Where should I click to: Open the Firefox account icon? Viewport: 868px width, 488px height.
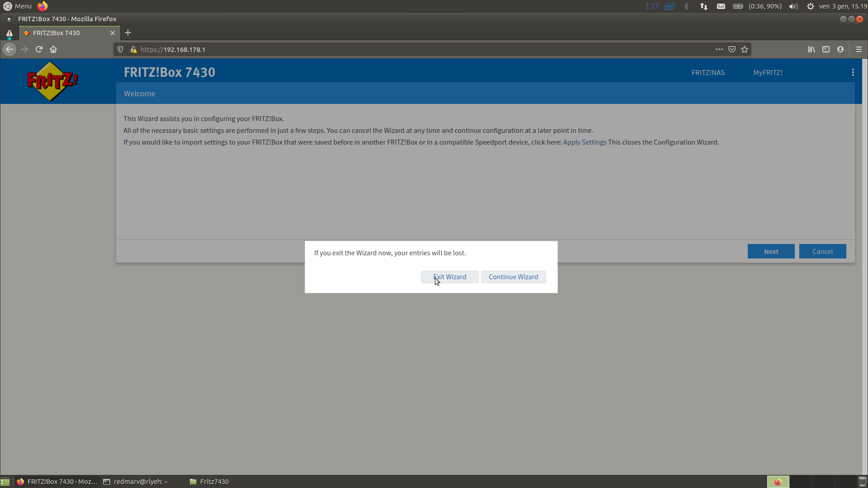[840, 49]
